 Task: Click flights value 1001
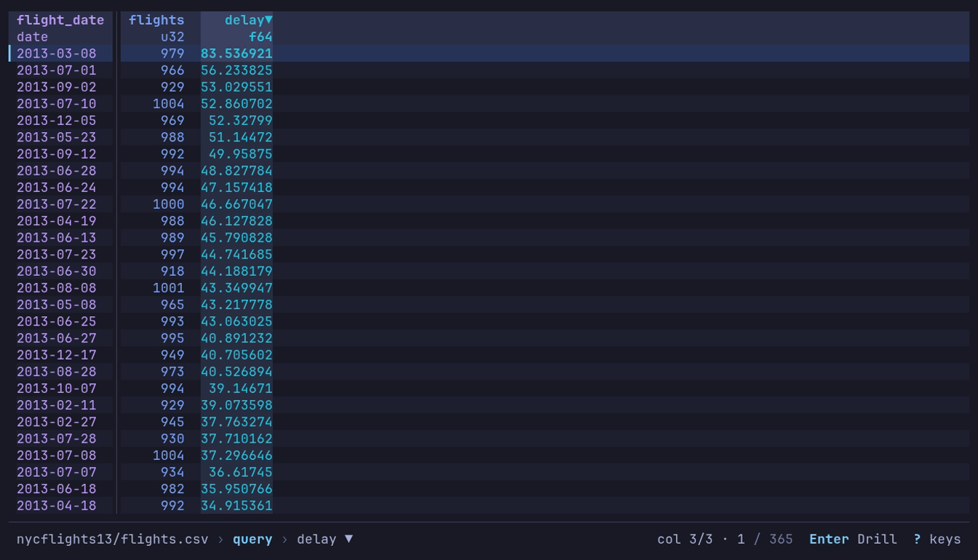click(168, 288)
